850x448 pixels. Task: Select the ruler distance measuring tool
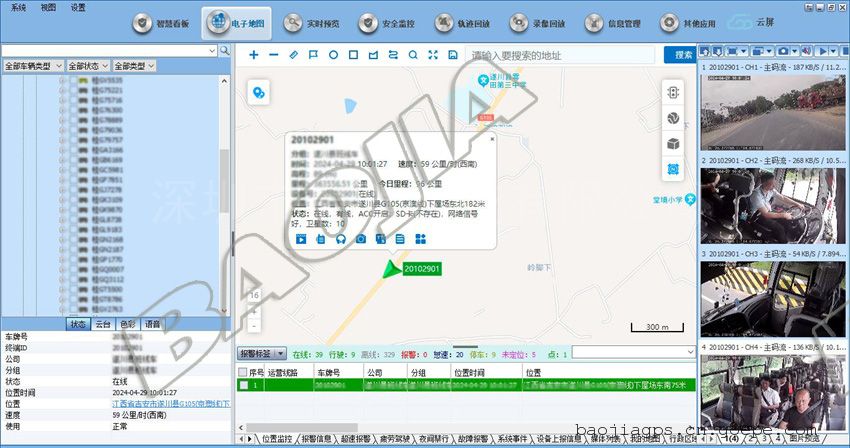[293, 54]
